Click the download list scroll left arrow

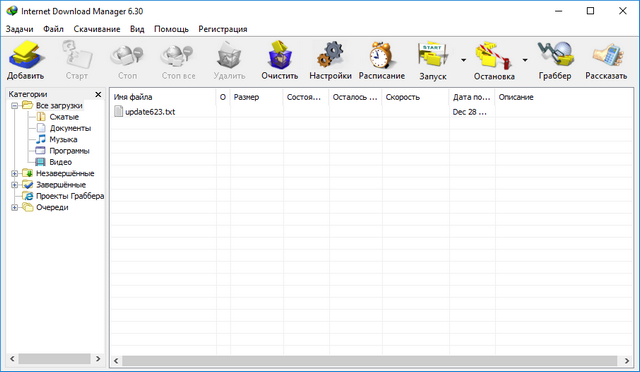click(116, 361)
